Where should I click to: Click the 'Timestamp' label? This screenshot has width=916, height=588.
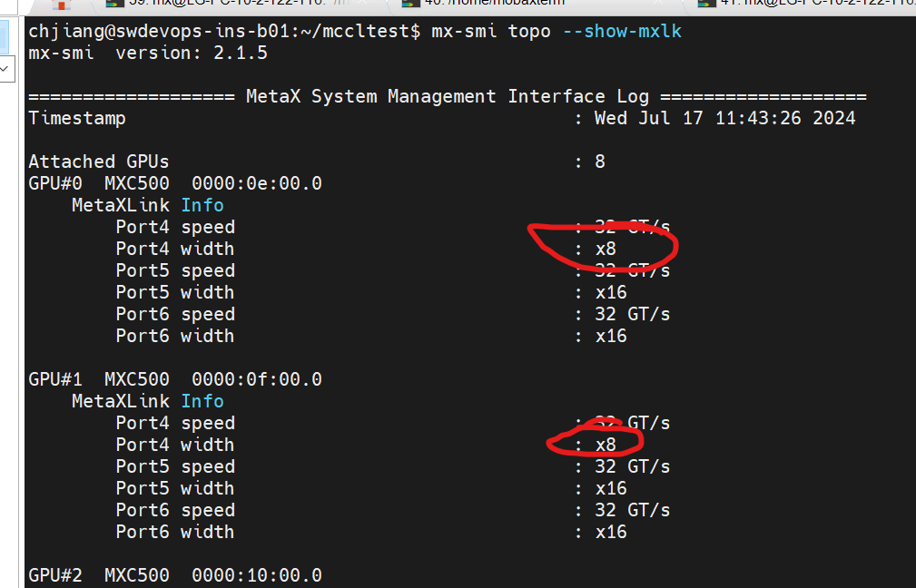(x=77, y=119)
